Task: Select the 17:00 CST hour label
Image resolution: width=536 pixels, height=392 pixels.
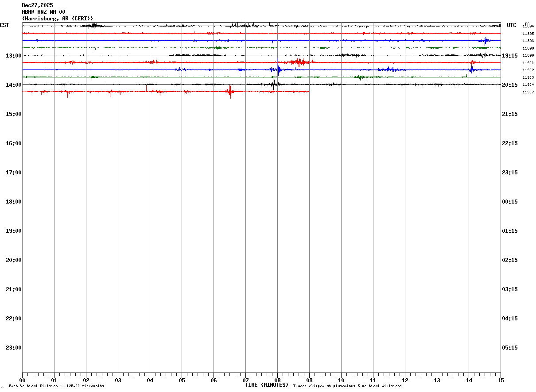Action: pos(14,173)
